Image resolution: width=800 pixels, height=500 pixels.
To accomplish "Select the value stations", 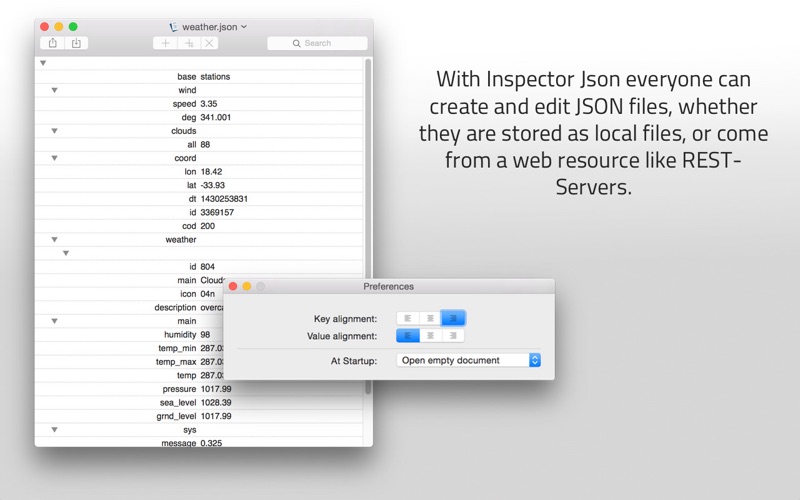I will point(215,77).
